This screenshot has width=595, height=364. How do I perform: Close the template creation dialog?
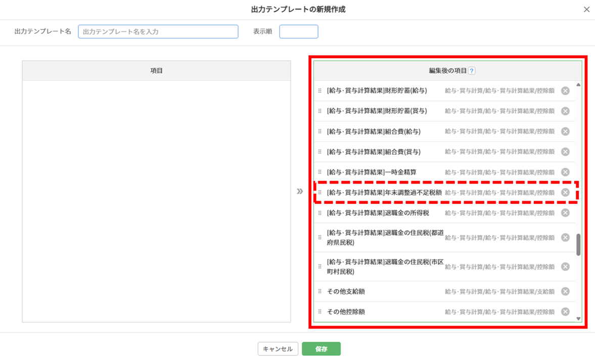[x=586, y=10]
